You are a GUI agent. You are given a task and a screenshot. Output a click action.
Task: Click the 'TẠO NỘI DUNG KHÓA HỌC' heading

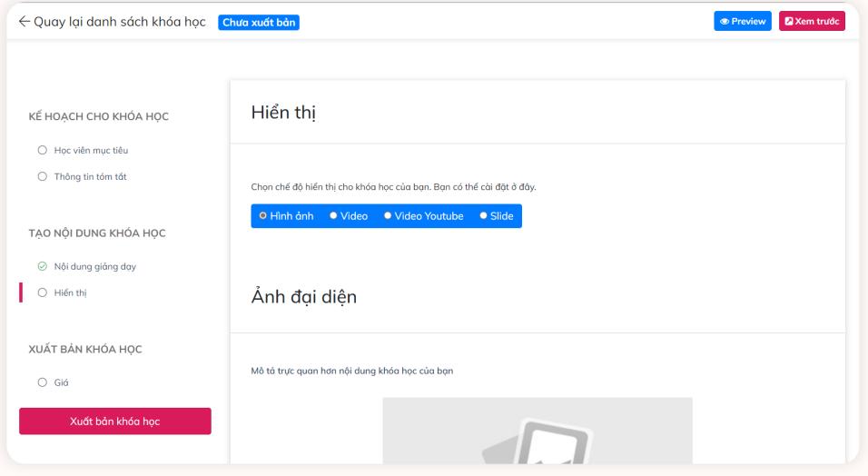[97, 233]
